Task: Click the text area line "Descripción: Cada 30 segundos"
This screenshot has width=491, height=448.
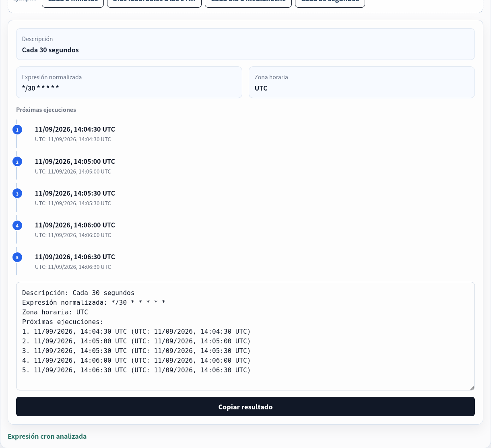Action: (x=78, y=293)
